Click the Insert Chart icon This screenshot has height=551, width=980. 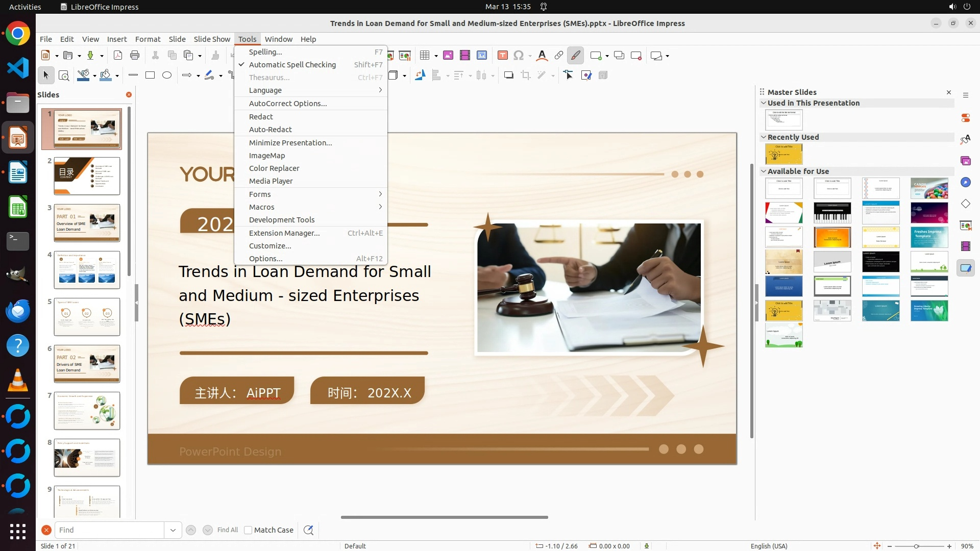click(482, 56)
